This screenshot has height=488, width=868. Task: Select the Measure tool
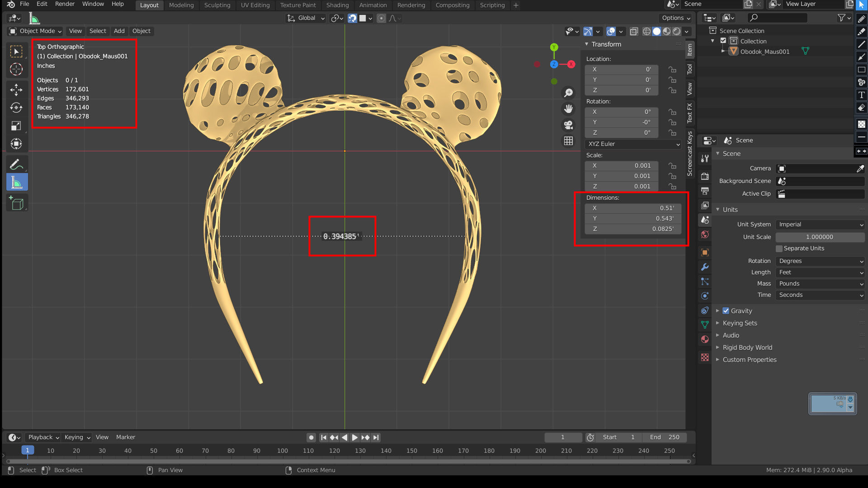point(17,182)
